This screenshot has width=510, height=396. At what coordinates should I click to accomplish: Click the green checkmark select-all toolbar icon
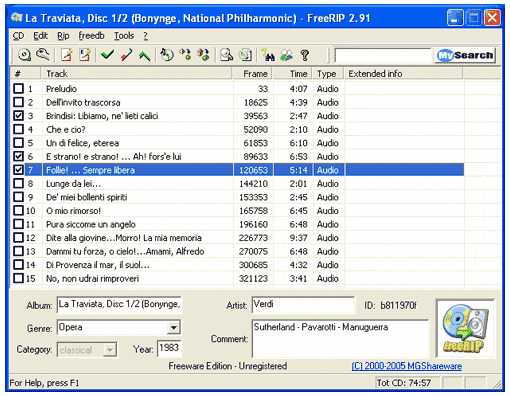coord(107,55)
